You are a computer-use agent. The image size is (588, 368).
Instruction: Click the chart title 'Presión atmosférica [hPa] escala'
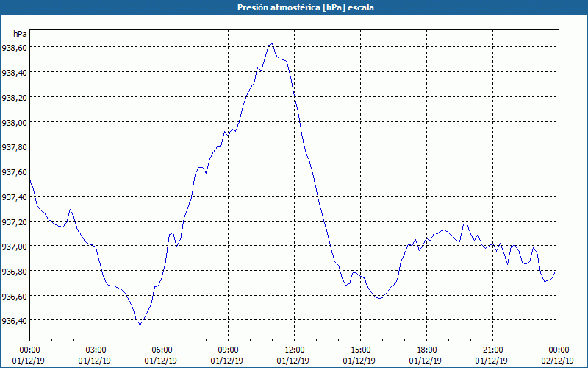(x=306, y=7)
